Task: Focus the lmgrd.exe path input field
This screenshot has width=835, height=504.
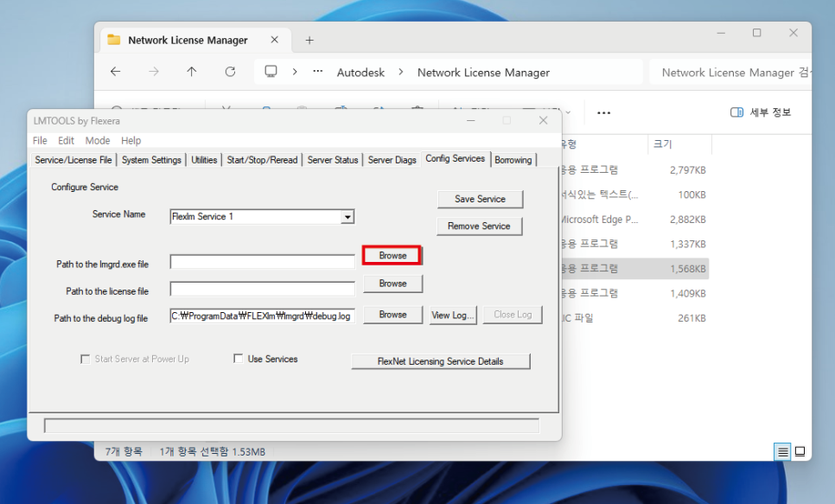Action: [263, 262]
